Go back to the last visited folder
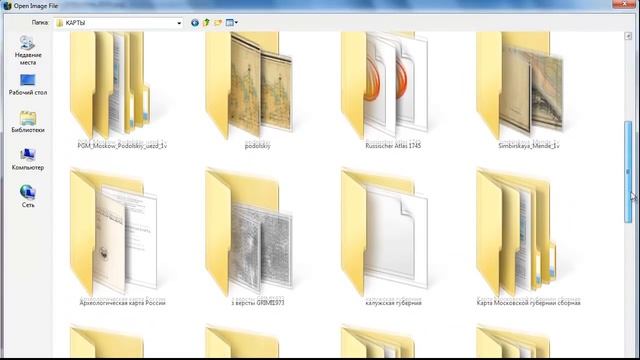Image resolution: width=640 pixels, height=360 pixels. (195, 23)
